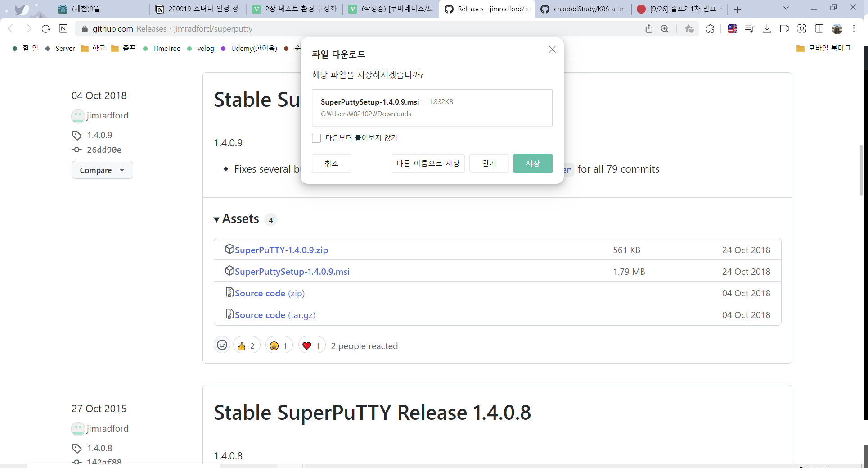
Task: Click the screen capture icon in the toolbar
Action: (x=802, y=29)
